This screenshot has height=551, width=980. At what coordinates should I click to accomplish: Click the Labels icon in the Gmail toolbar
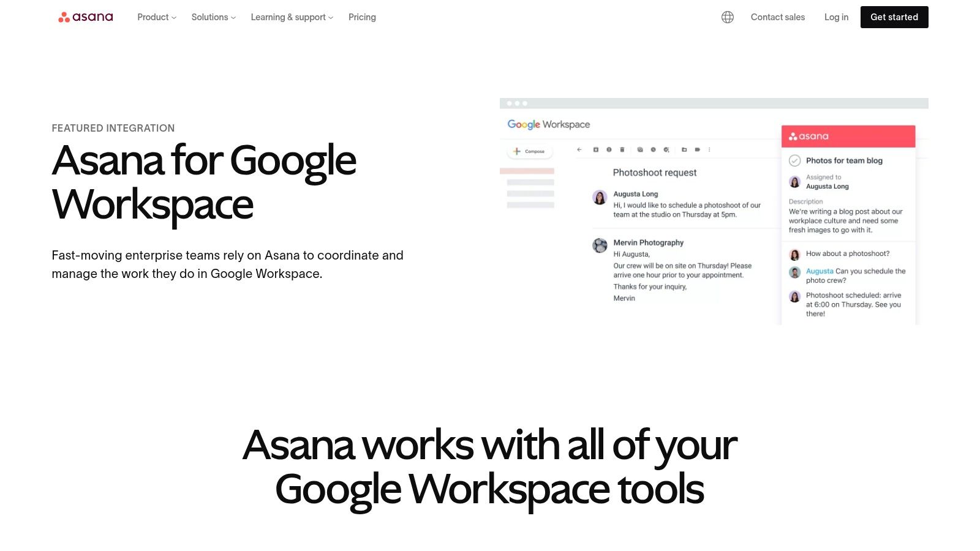(698, 149)
